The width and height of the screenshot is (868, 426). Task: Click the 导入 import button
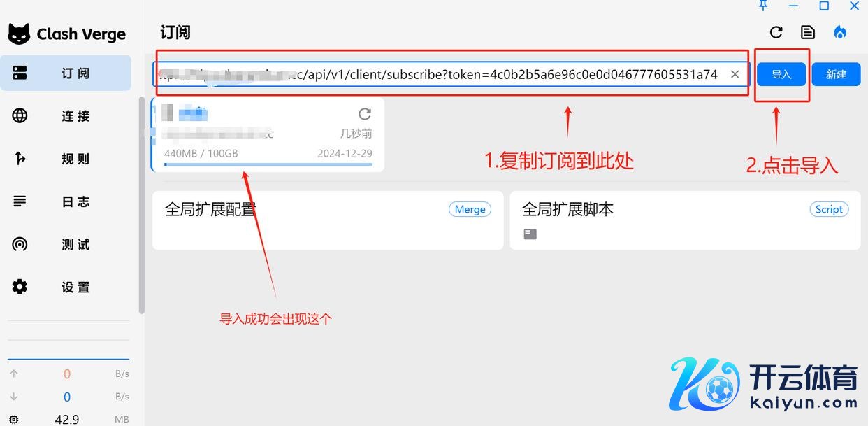pos(781,74)
